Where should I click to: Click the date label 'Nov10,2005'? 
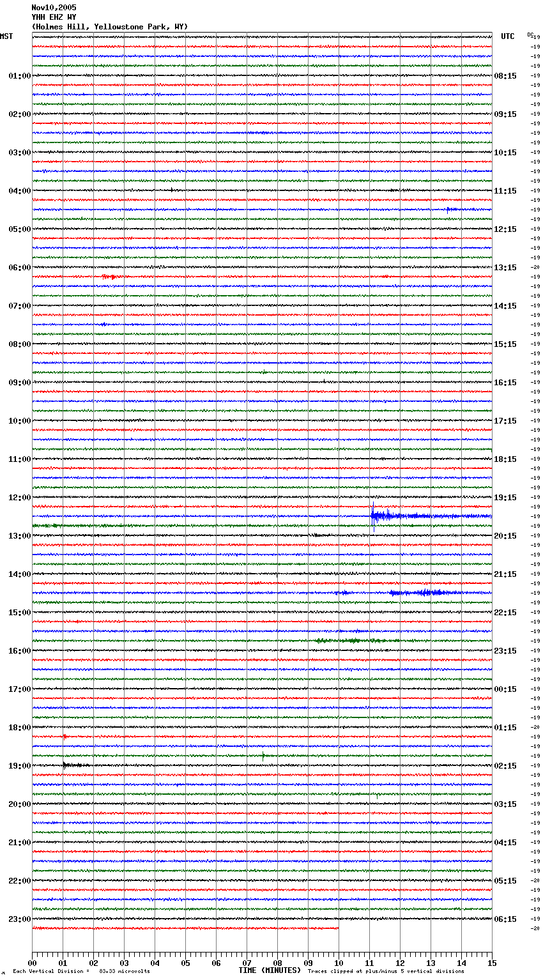click(x=54, y=8)
